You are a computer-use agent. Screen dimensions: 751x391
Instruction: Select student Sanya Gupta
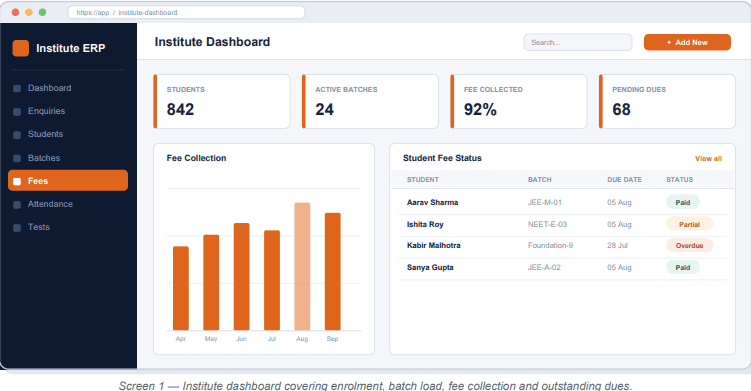tap(430, 267)
